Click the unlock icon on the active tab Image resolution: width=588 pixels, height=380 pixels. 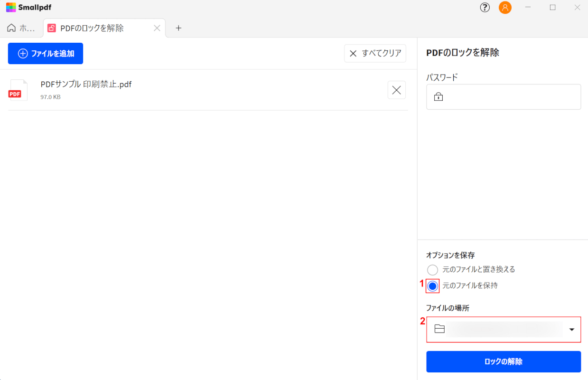coord(52,28)
